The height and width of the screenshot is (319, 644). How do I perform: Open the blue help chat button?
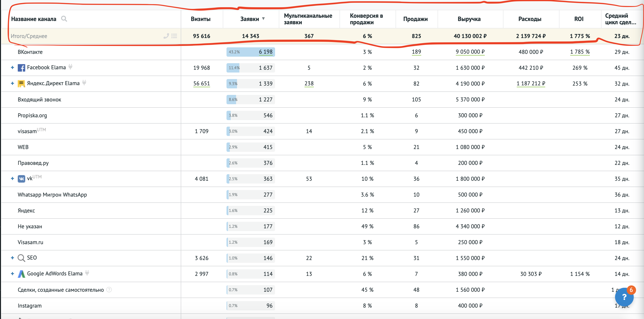pyautogui.click(x=624, y=297)
